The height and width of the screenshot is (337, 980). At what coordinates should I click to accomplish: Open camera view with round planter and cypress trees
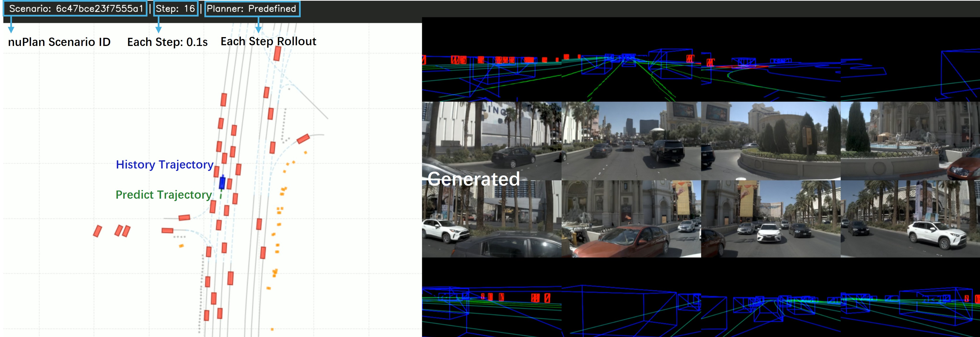click(x=771, y=141)
